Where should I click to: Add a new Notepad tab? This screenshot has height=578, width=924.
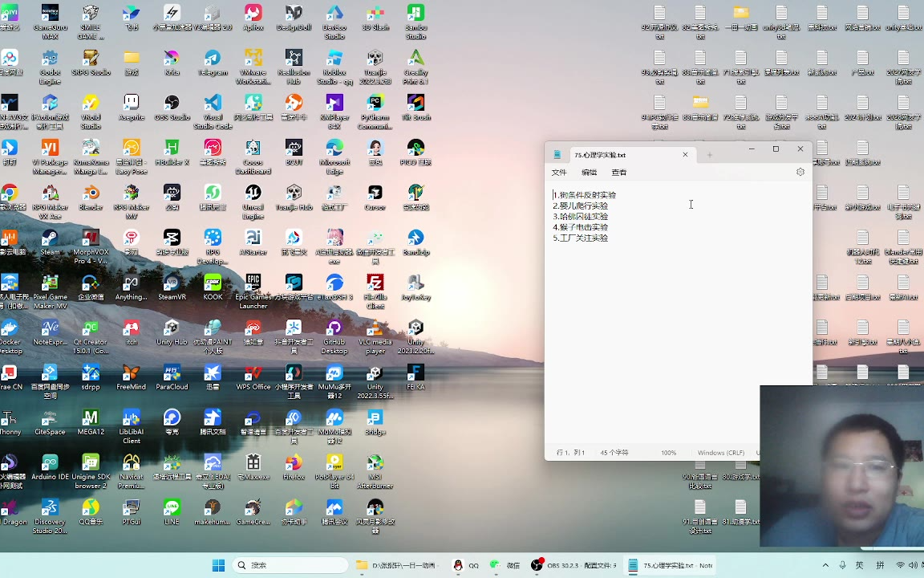click(710, 154)
